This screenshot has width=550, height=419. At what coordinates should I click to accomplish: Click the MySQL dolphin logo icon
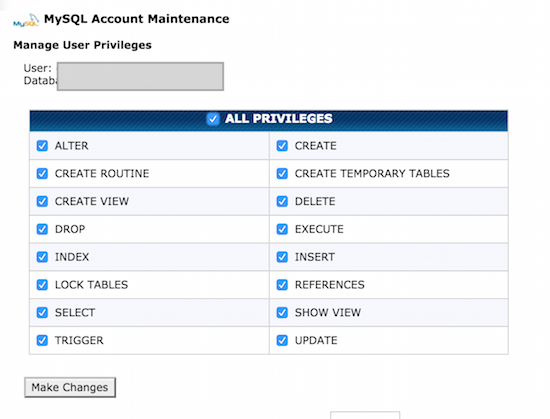(26, 20)
